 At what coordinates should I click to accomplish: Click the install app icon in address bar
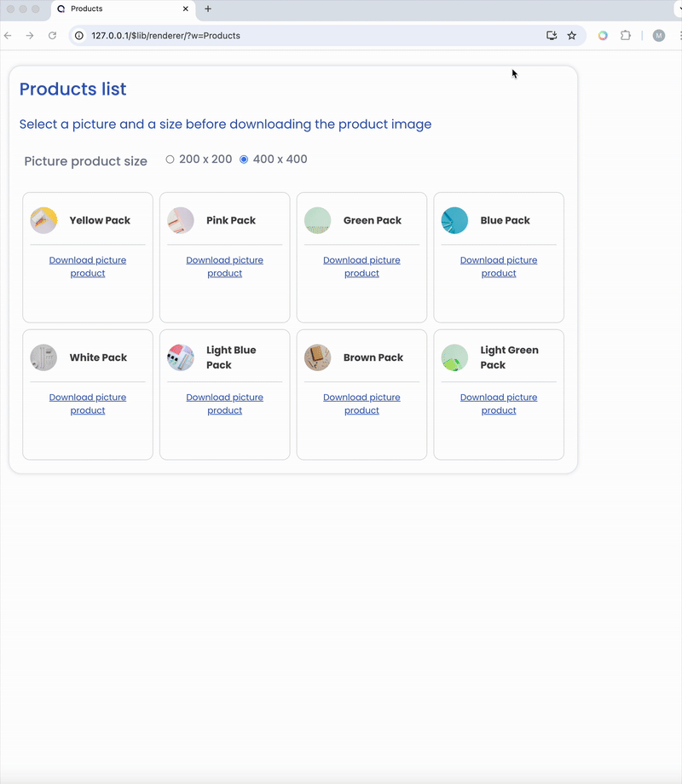point(552,36)
